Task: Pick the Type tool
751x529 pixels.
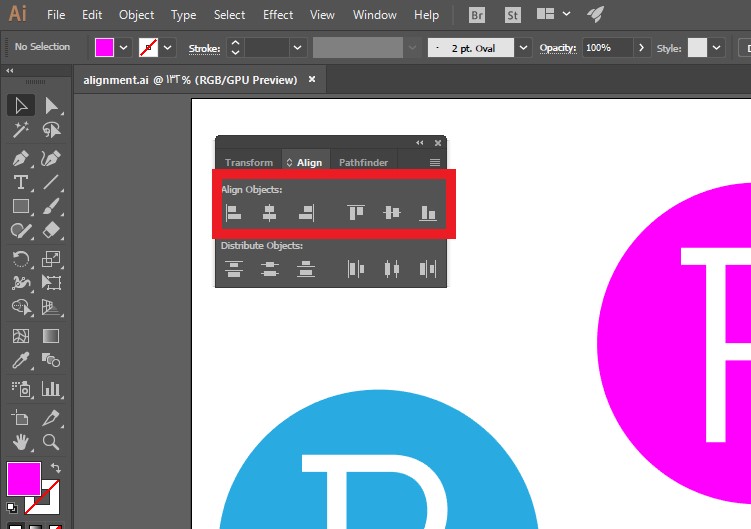Action: 21,182
